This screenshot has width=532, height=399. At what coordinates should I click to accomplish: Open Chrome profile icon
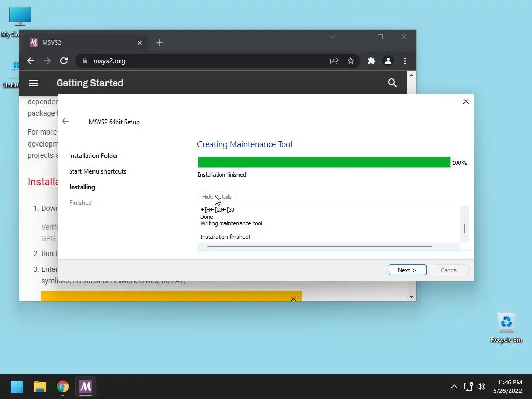click(388, 61)
